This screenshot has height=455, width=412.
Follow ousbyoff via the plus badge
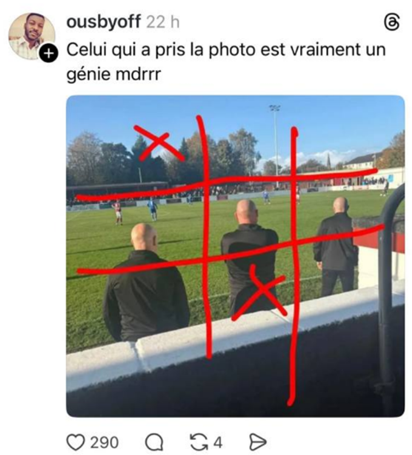49,53
